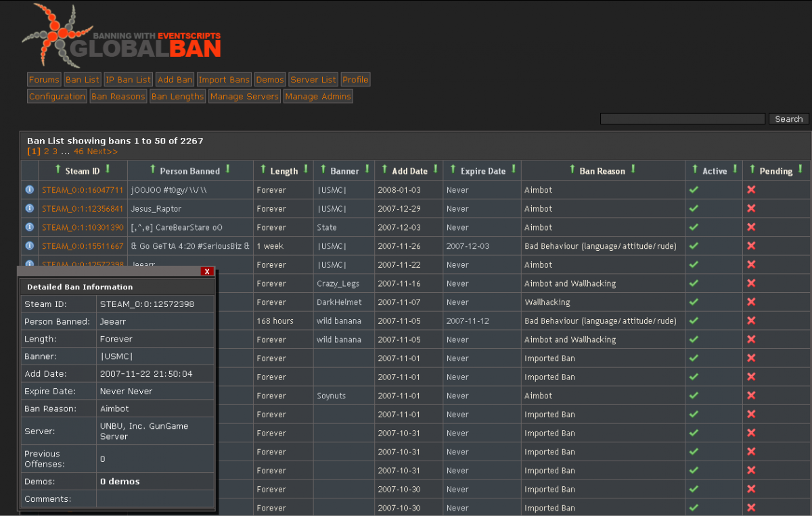This screenshot has width=812, height=516.
Task: Open Manage Admins page
Action: pyautogui.click(x=318, y=97)
